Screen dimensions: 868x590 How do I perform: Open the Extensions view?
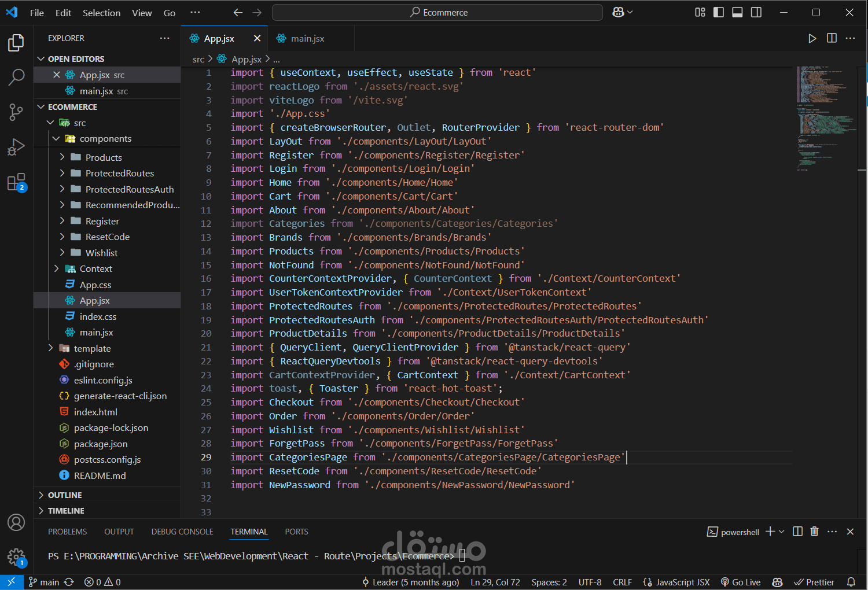click(16, 182)
